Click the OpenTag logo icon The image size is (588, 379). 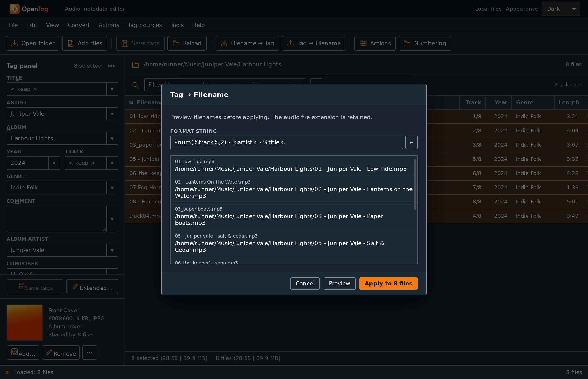(14, 9)
